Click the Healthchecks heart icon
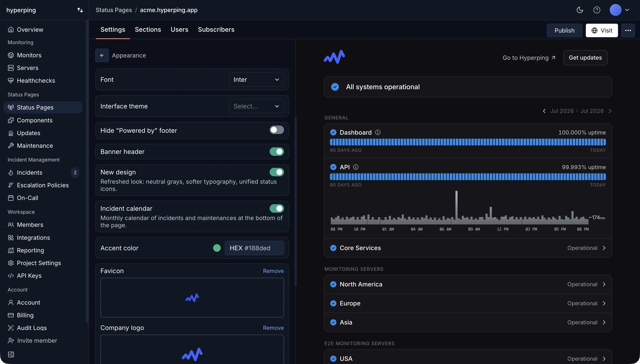 point(11,81)
